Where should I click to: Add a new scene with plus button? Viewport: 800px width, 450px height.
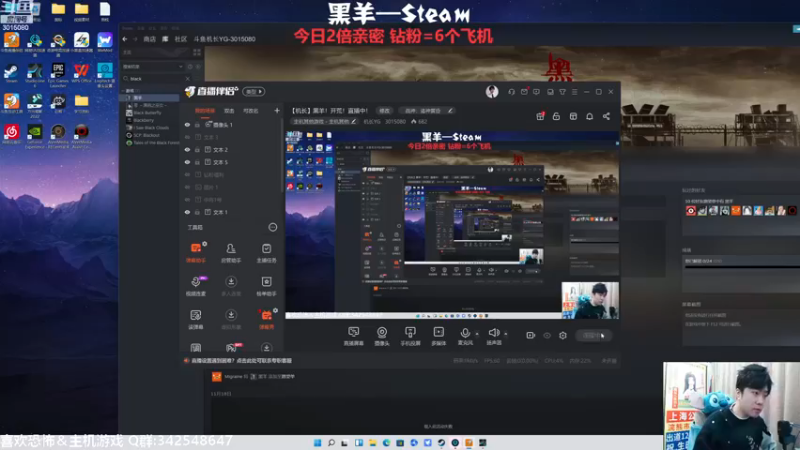point(277,111)
